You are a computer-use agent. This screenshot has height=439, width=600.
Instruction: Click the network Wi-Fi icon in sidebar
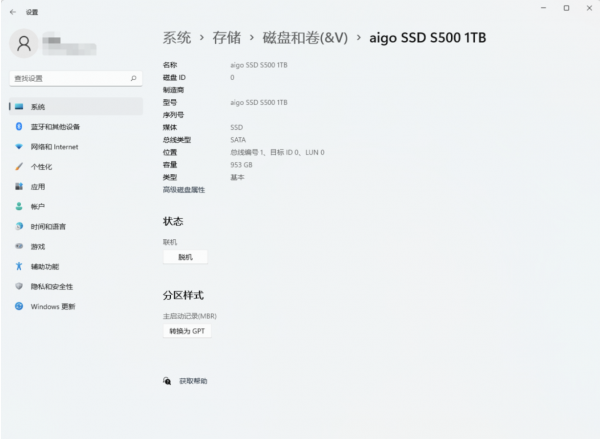pyautogui.click(x=19, y=147)
